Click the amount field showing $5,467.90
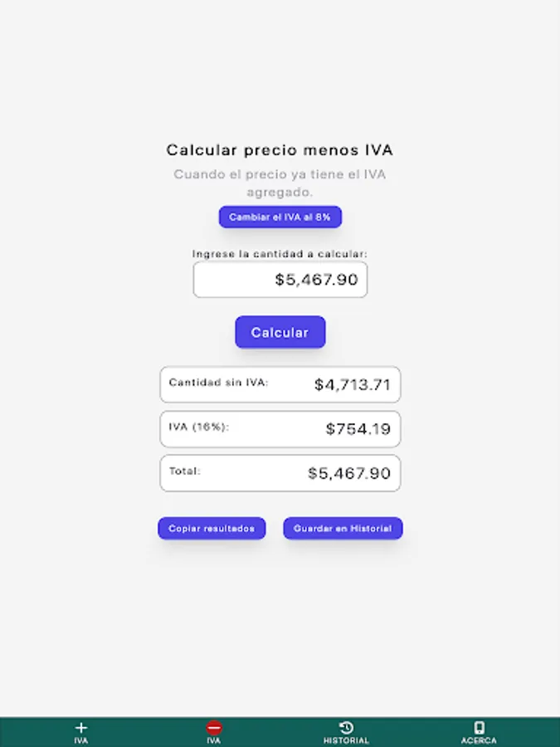 click(x=280, y=280)
